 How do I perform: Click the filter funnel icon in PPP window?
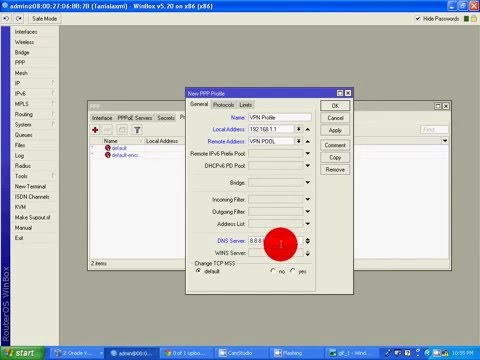[x=137, y=130]
